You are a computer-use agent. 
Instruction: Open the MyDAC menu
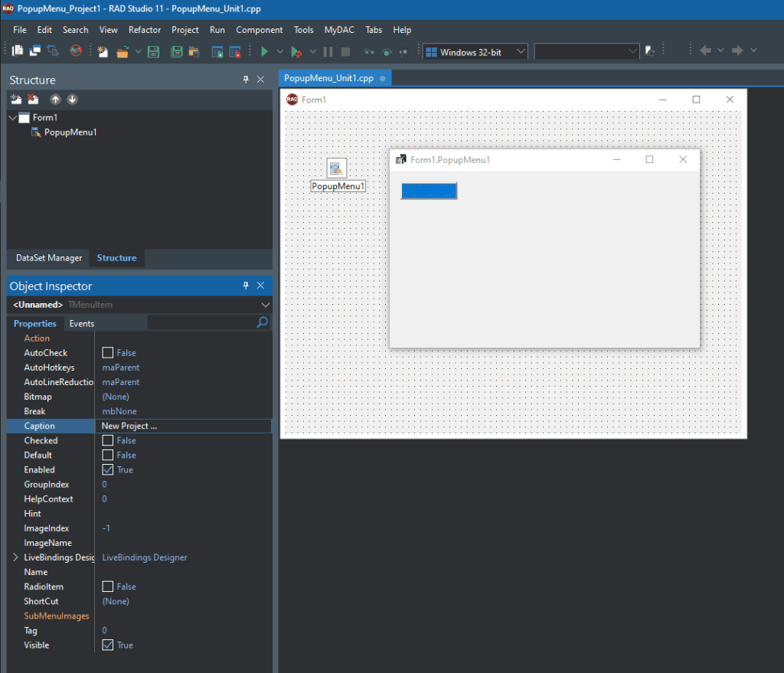pyautogui.click(x=339, y=30)
